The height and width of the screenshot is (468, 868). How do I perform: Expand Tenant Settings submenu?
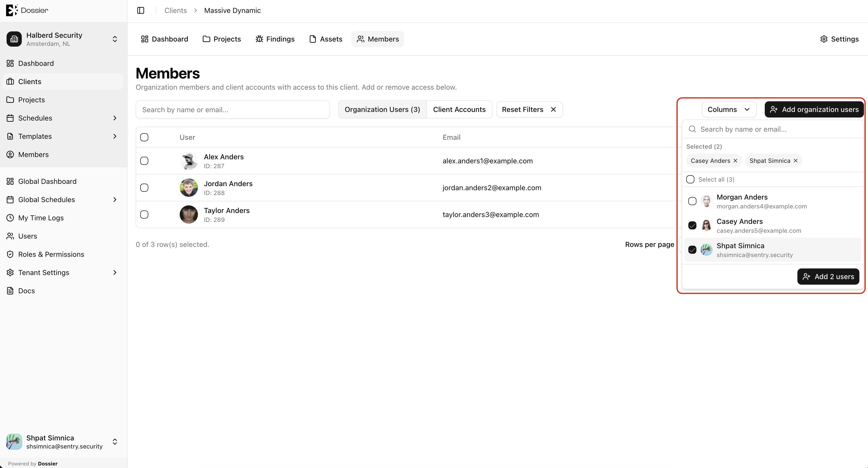pyautogui.click(x=115, y=272)
